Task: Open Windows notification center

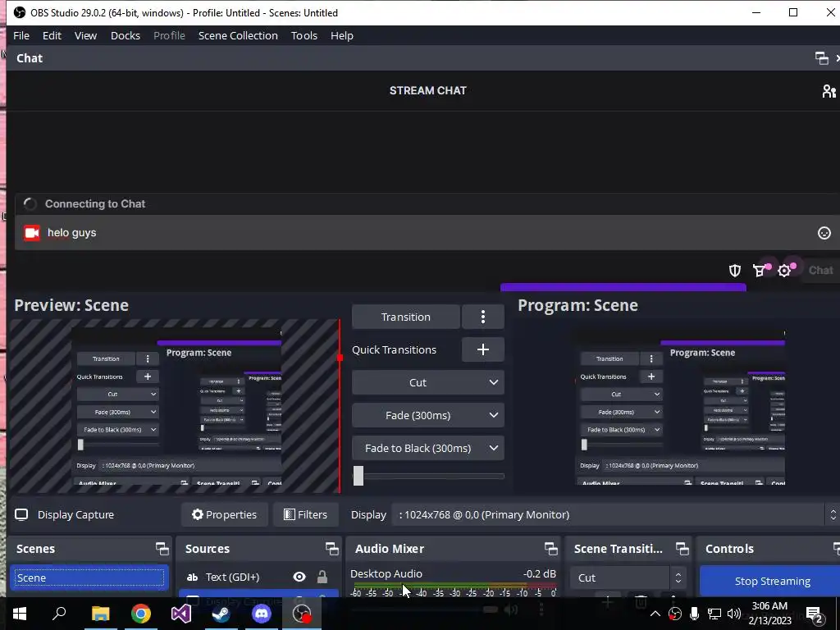Action: click(815, 614)
